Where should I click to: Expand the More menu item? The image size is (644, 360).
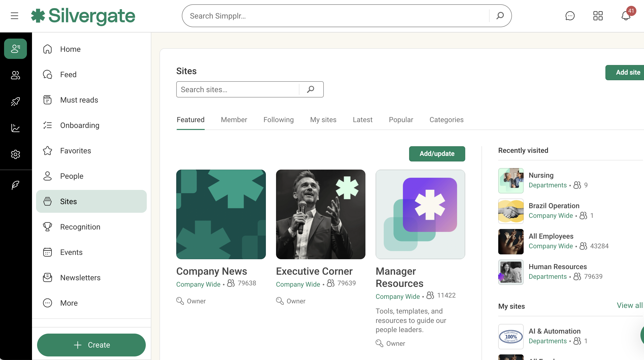click(69, 303)
